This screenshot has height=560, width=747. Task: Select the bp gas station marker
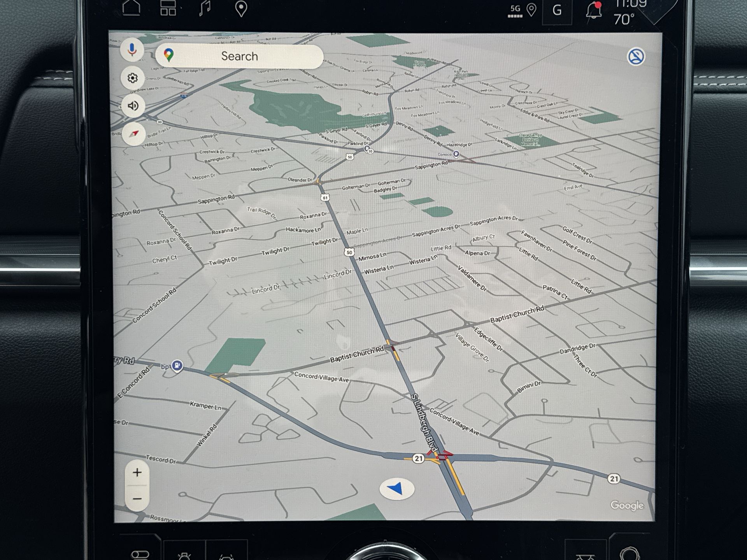[x=177, y=365]
